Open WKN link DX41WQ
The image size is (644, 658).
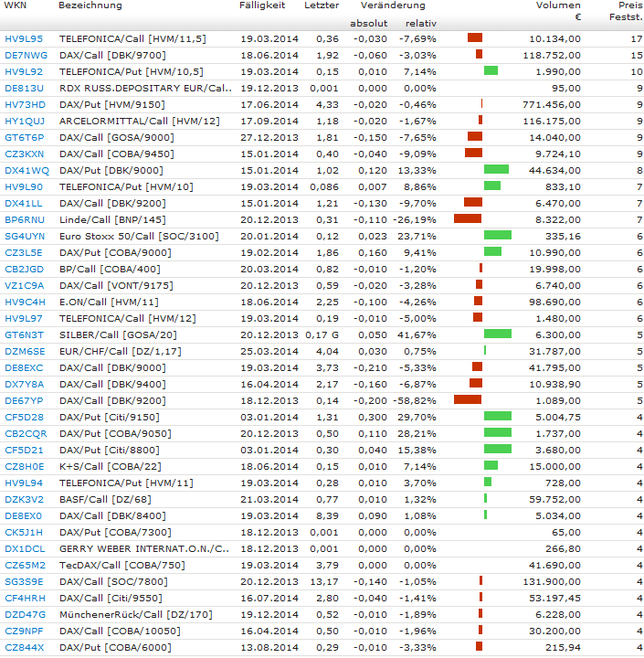point(26,170)
